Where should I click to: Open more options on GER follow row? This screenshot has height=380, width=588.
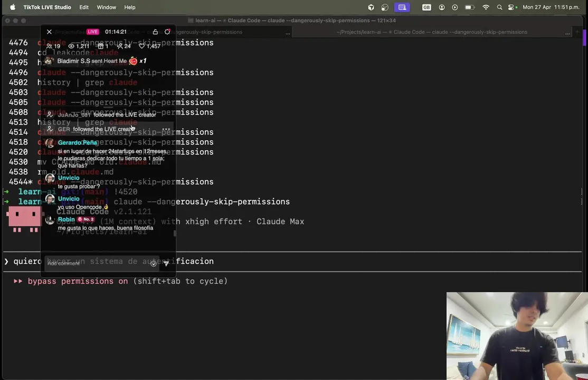(x=166, y=129)
